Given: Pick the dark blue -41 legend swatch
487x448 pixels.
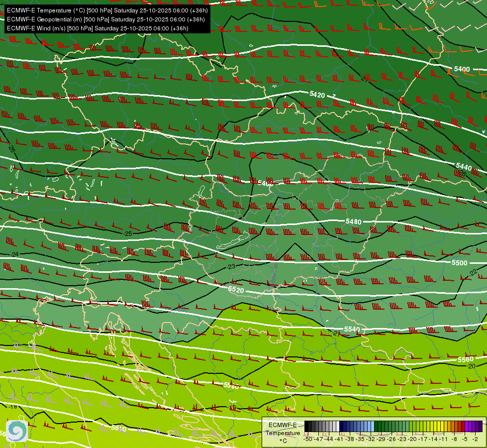Looking at the screenshot, I should point(341,426).
